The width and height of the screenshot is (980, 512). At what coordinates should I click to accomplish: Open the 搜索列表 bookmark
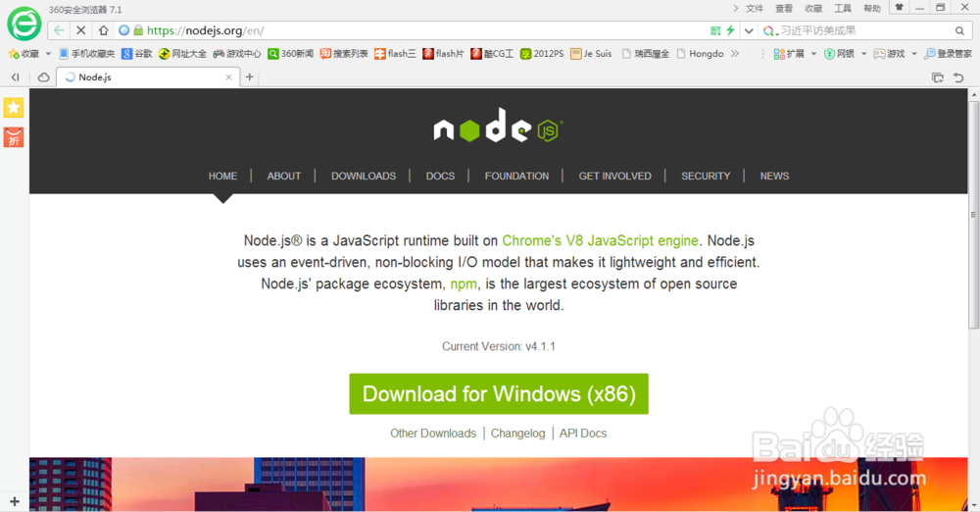tap(344, 54)
